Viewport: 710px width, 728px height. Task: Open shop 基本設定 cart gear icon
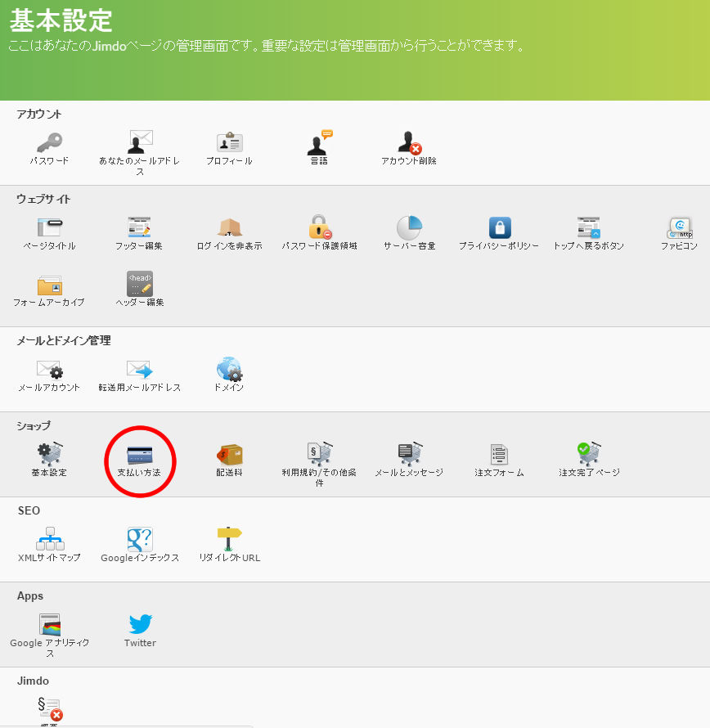tap(50, 454)
